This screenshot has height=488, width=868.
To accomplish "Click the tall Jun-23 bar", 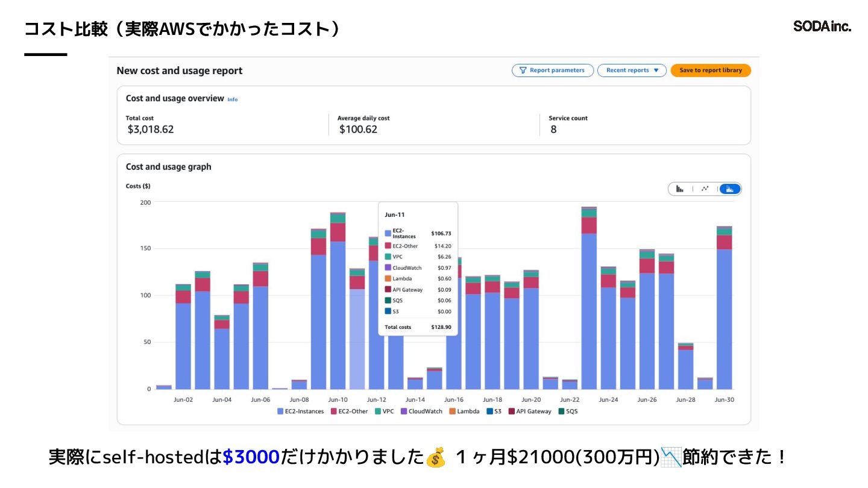I will pos(589,298).
